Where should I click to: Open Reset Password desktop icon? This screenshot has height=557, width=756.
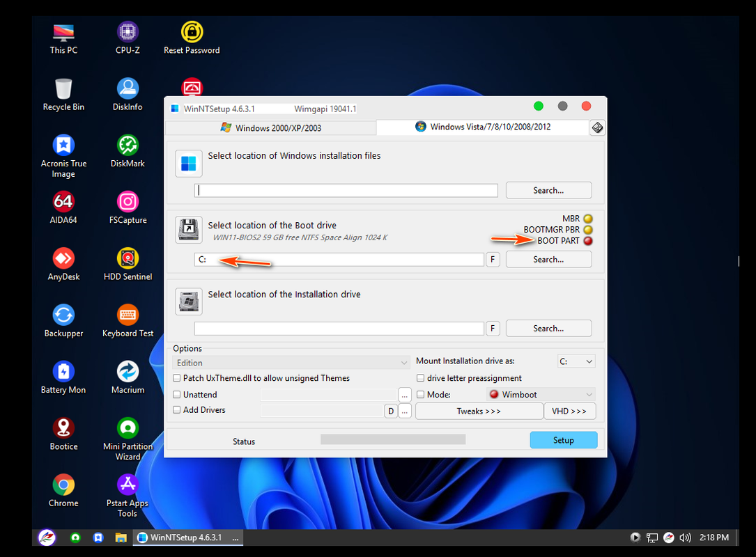tap(192, 38)
